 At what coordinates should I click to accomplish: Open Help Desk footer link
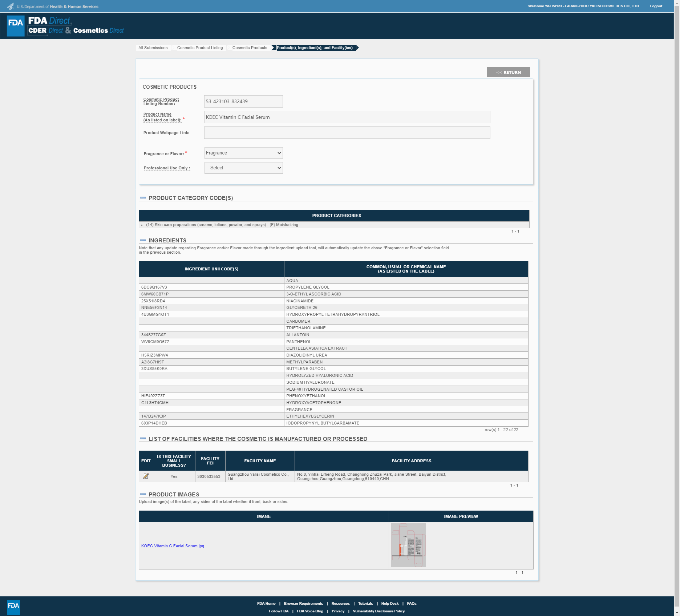tap(390, 604)
